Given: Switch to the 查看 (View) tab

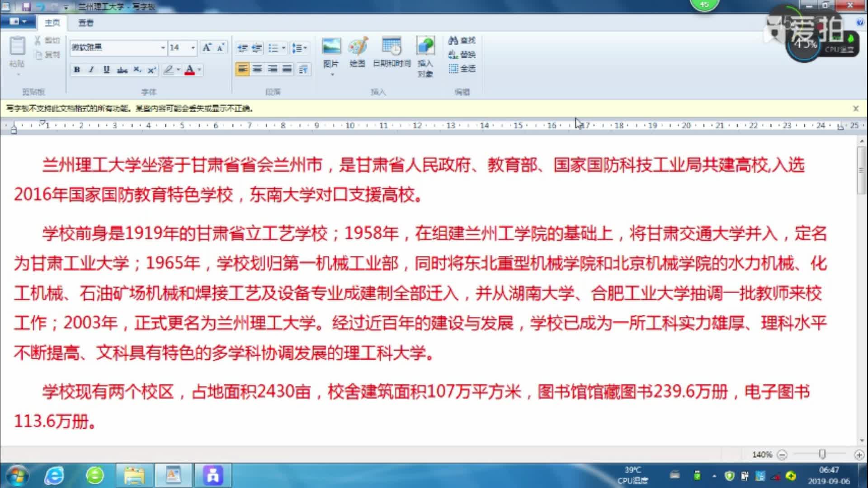Looking at the screenshot, I should (x=85, y=23).
